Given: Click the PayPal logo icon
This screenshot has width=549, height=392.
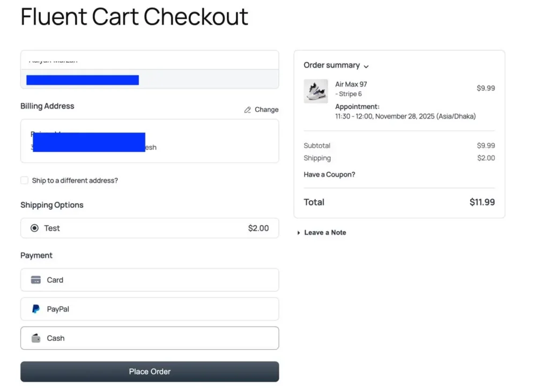Looking at the screenshot, I should coord(36,309).
